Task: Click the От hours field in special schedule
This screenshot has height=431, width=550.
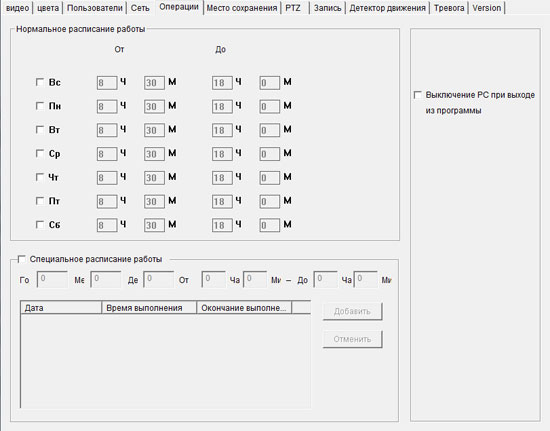Action: 214,280
